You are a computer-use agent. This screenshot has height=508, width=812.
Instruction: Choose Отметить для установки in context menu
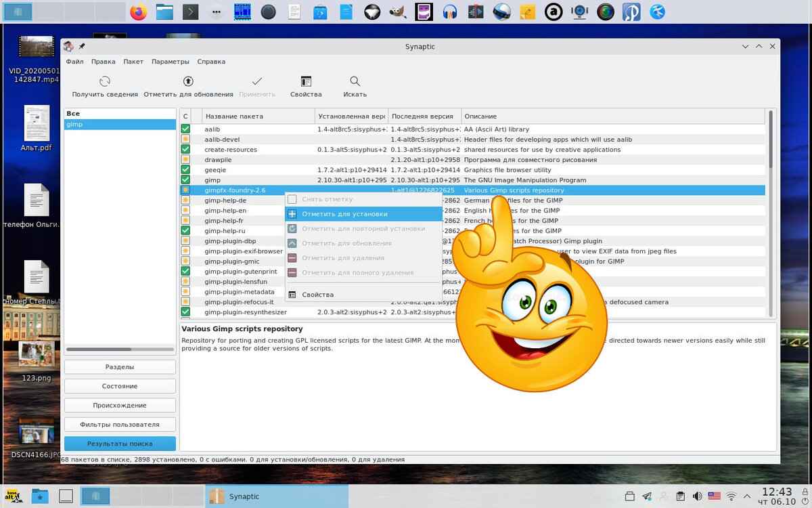363,213
